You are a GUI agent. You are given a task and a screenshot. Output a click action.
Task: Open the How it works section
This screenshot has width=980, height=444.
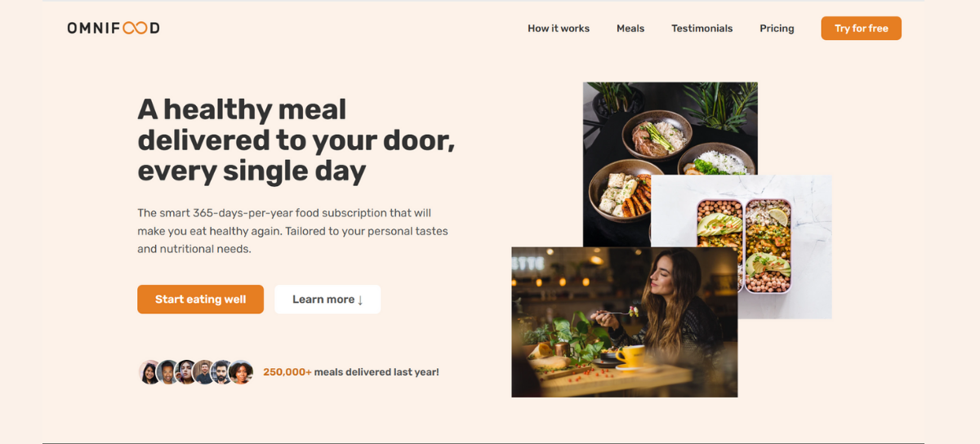[x=559, y=29]
